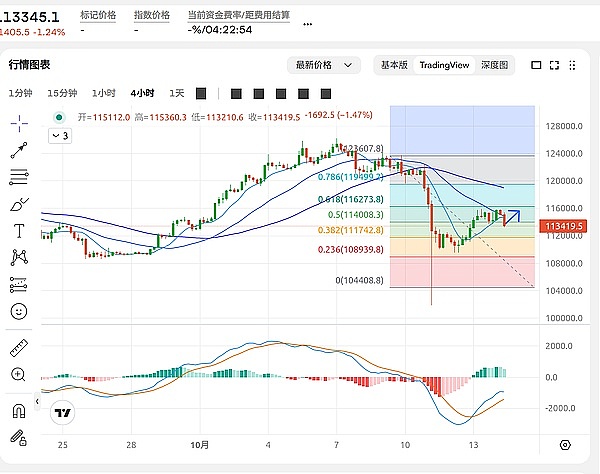Select the text annotation tool
Screen dimensions: 600x474
tap(19, 231)
